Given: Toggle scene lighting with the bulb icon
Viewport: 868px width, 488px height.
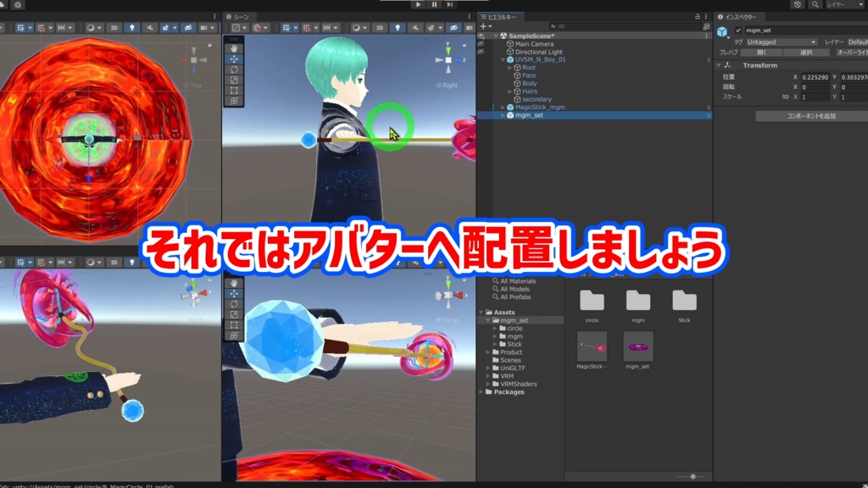Looking at the screenshot, I should tap(399, 26).
